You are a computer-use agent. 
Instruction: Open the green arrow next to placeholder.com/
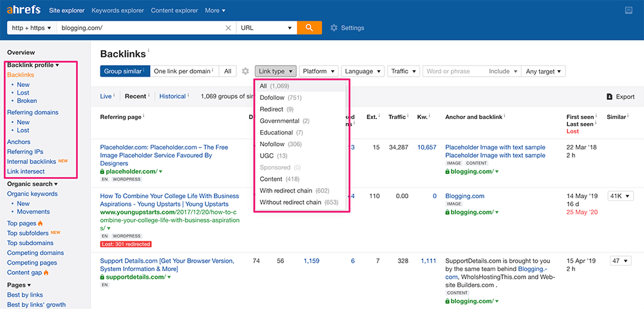click(x=160, y=171)
